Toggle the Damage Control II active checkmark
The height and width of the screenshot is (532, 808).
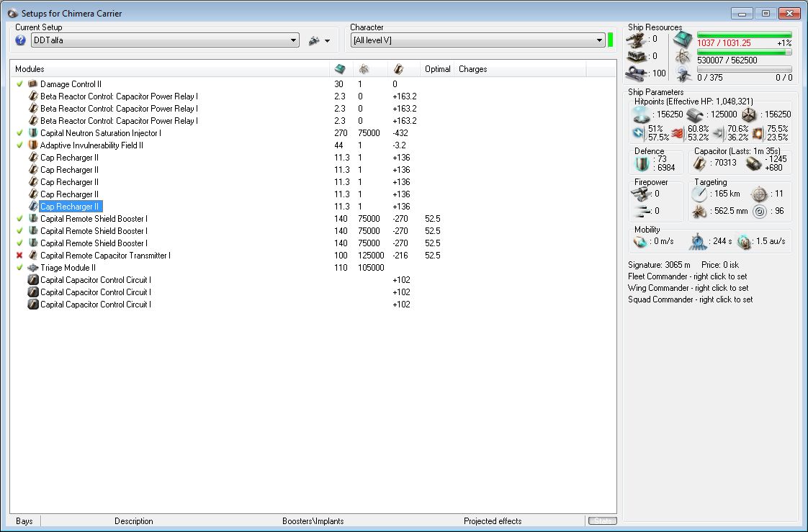[19, 84]
